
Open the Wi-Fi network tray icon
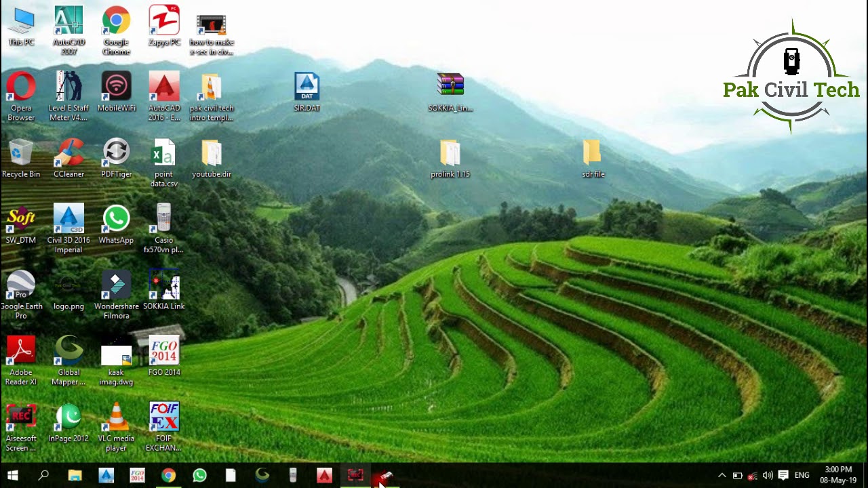pos(752,475)
